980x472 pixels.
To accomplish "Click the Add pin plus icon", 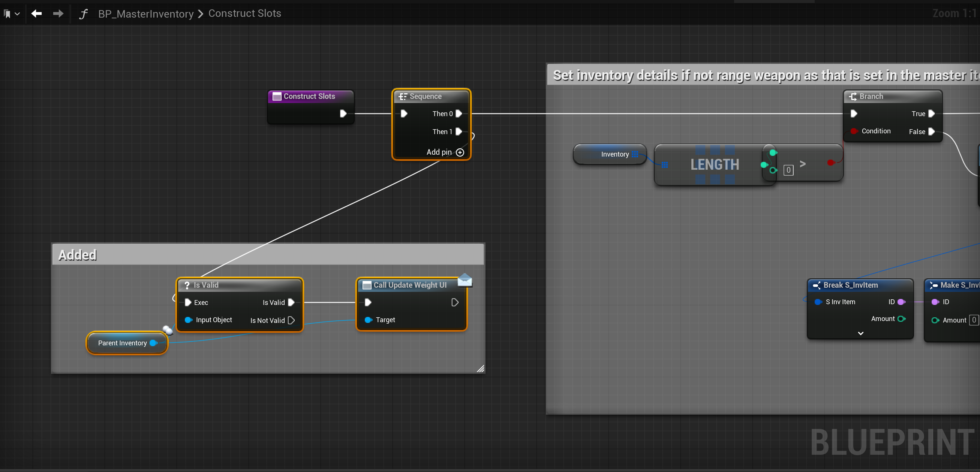I will coord(460,152).
